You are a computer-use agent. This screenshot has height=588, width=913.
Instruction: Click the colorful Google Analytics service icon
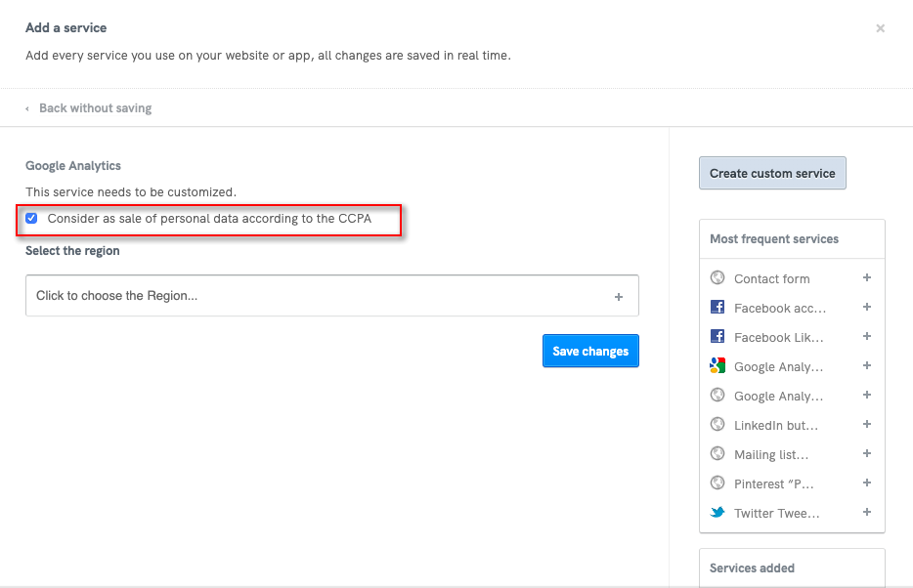click(717, 366)
